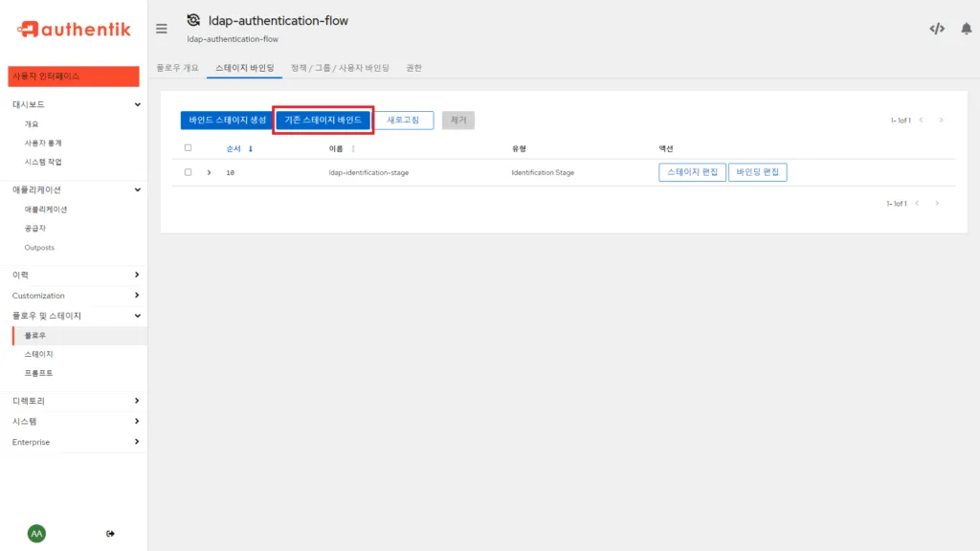
Task: Open the notifications bell icon
Action: click(967, 28)
